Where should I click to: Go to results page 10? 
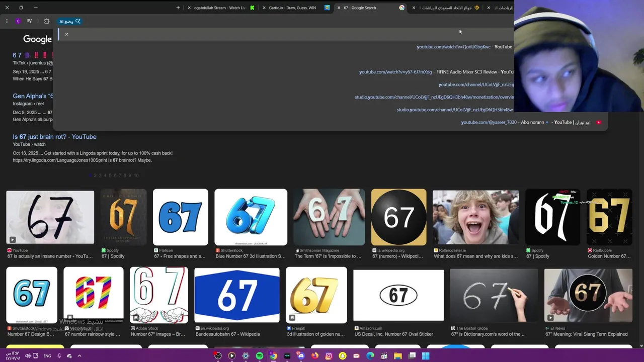[x=136, y=175]
